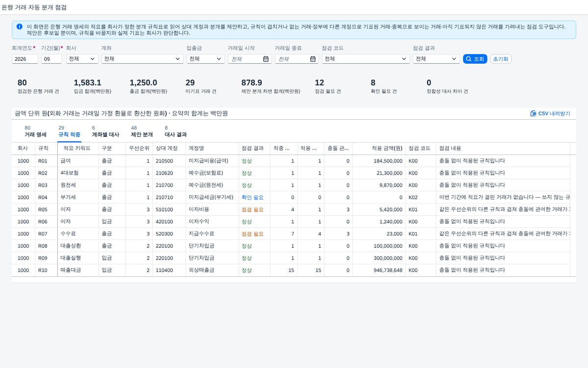Click account name 미지급비용(급여)

pos(208,161)
